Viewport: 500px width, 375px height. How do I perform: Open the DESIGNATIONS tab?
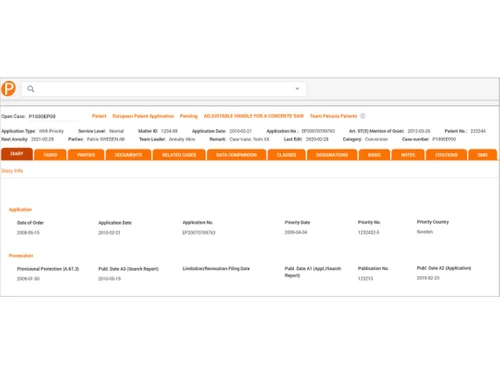(332, 155)
